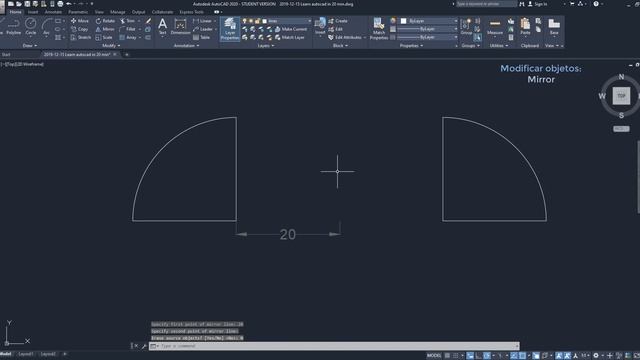This screenshot has height=360, width=640.
Task: Toggle 2D object snap in status bar
Action: tap(522, 356)
